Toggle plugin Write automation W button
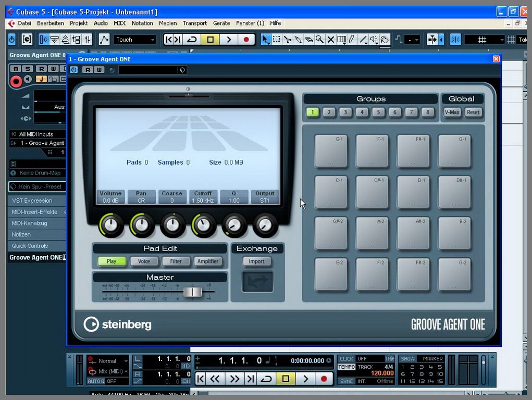Image resolution: width=532 pixels, height=400 pixels. tap(99, 70)
